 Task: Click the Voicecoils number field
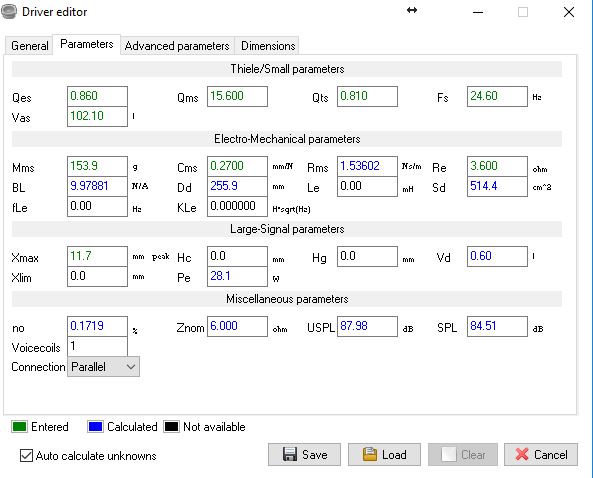[x=97, y=346]
